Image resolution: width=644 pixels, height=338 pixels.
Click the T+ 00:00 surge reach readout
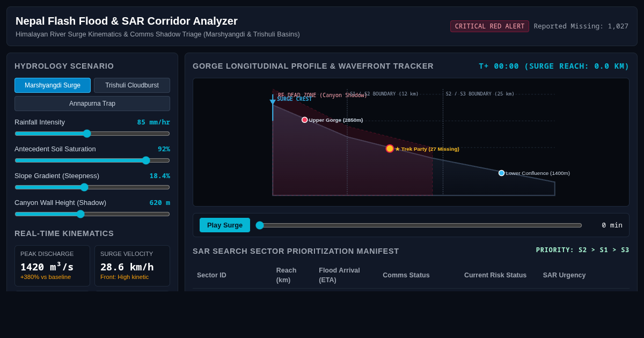coord(554,66)
